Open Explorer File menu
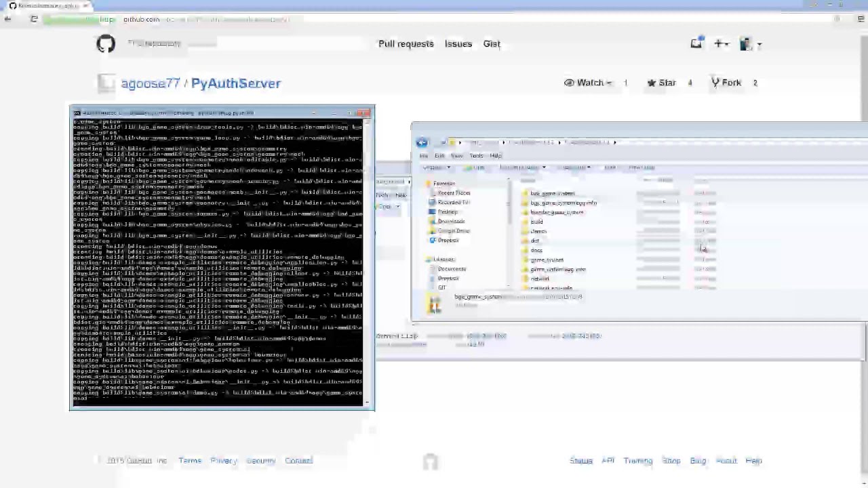This screenshot has height=488, width=868. coord(423,156)
